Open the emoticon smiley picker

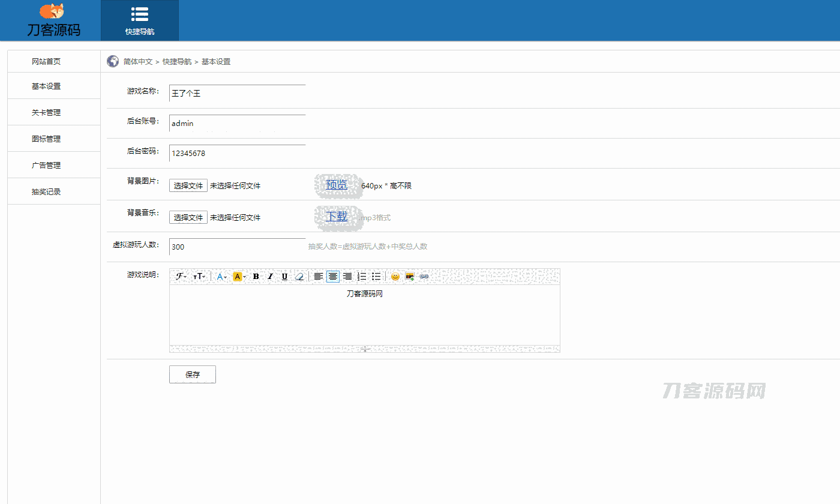coord(395,277)
